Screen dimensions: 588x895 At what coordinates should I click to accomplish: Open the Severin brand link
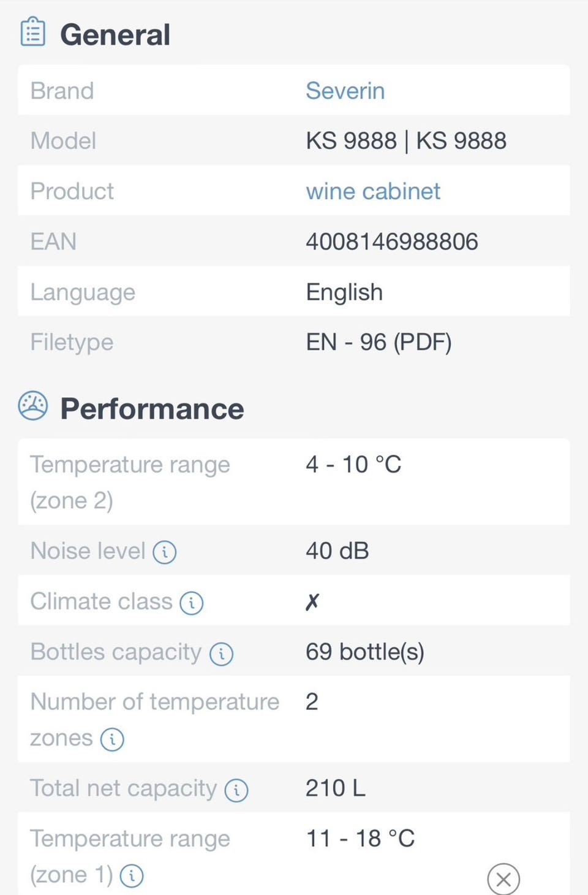345,91
